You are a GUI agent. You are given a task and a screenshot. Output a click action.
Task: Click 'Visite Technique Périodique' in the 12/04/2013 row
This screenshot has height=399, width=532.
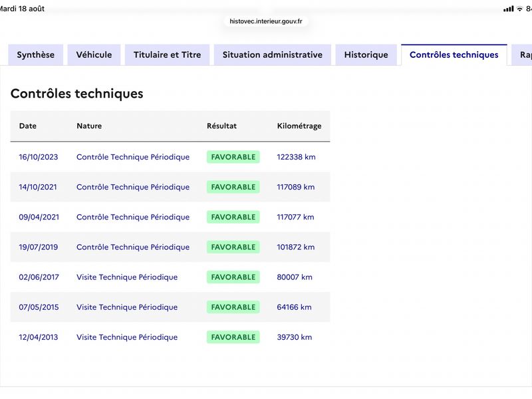pos(127,337)
